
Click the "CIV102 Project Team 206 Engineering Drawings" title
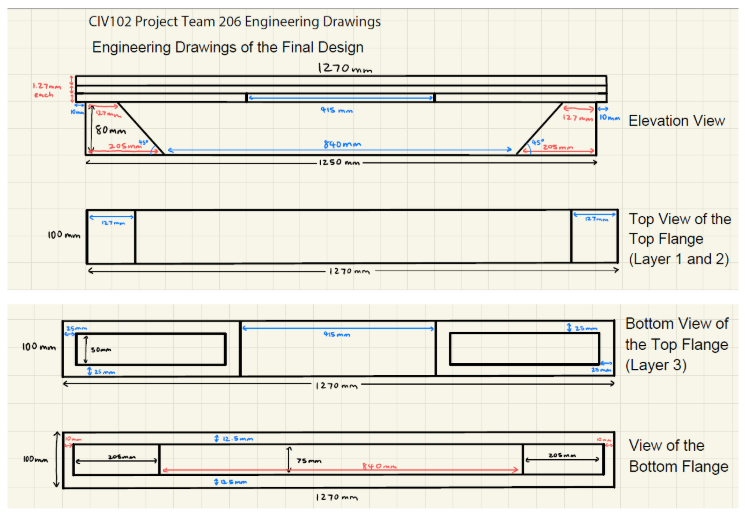(x=234, y=21)
